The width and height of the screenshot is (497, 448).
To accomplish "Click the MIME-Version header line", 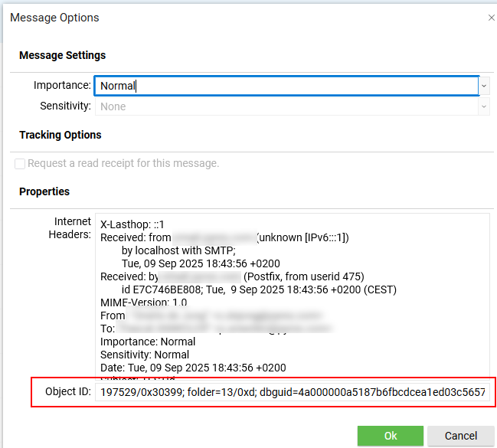I will (x=143, y=302).
